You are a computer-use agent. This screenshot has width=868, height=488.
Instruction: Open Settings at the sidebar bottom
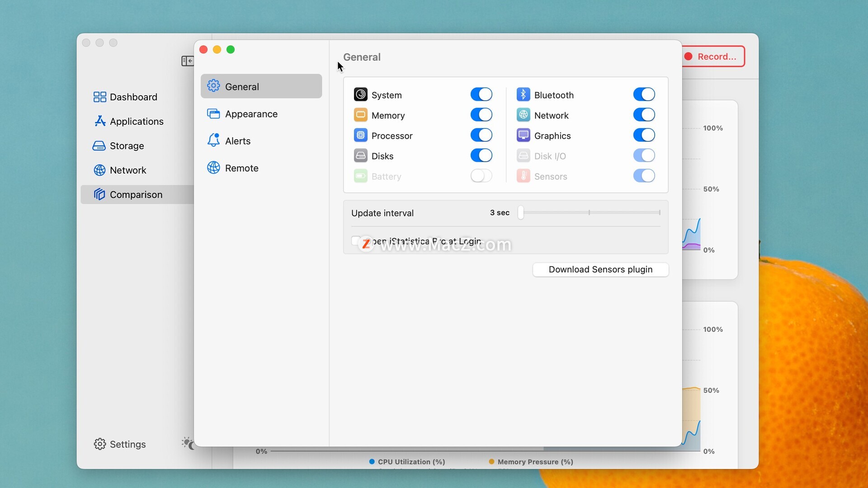pos(120,444)
